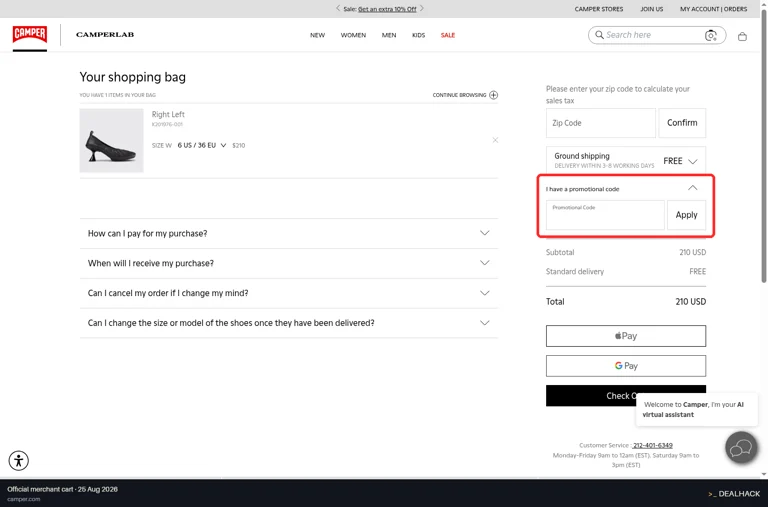Click Continue Browsing plus icon

point(493,95)
